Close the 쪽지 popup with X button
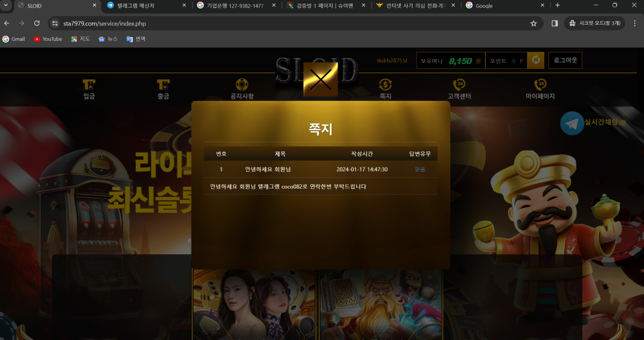The height and width of the screenshot is (340, 644). pos(320,79)
